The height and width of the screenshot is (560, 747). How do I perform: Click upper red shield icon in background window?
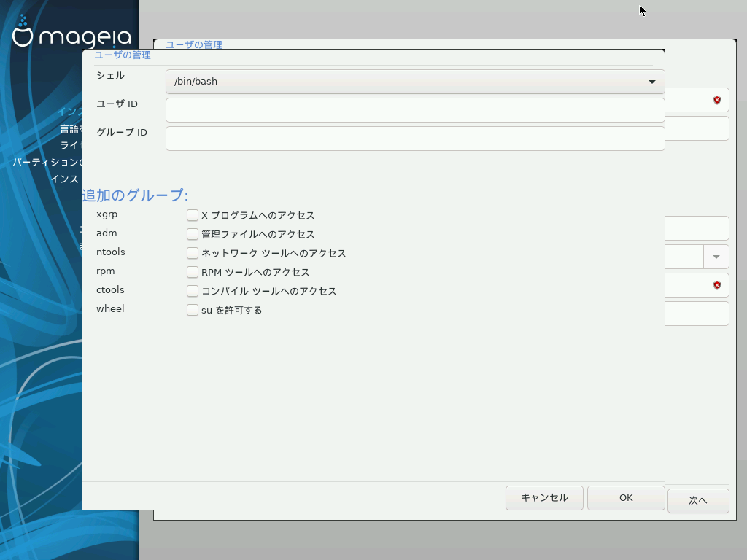click(x=717, y=100)
